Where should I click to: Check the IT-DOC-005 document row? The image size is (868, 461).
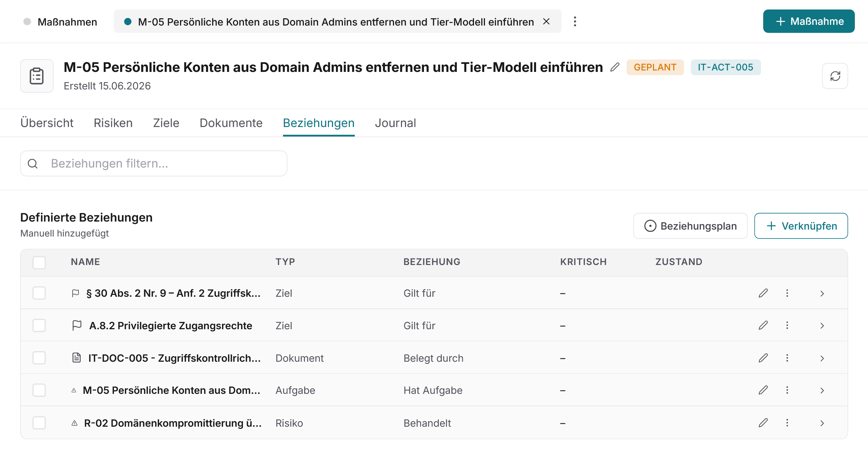(39, 358)
